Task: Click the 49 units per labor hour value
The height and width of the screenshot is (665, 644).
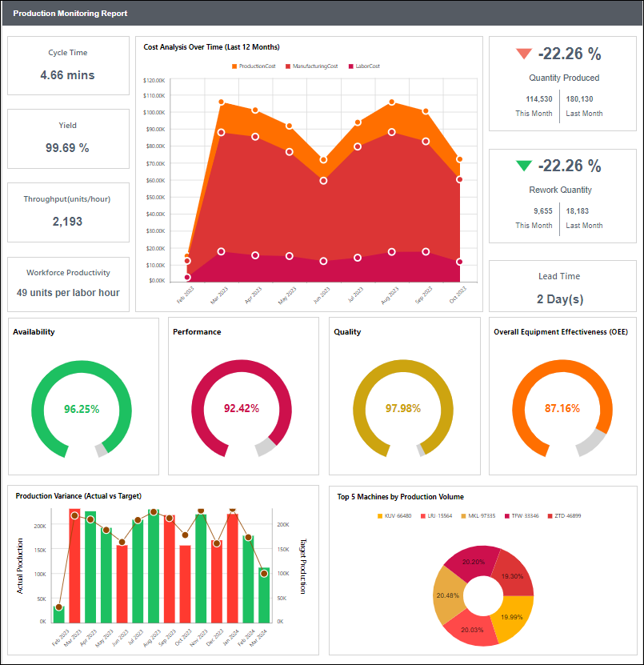Action: 68,293
